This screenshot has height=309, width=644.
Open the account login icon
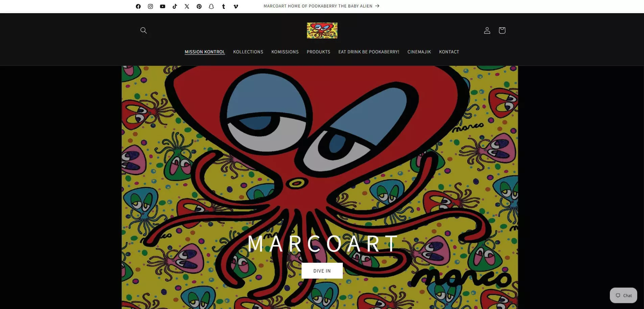point(487,30)
